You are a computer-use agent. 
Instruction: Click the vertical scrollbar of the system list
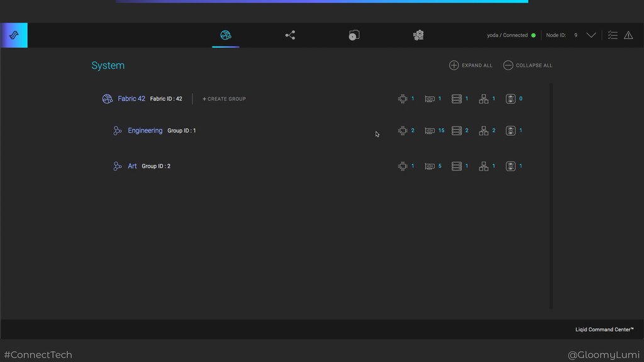(551, 196)
